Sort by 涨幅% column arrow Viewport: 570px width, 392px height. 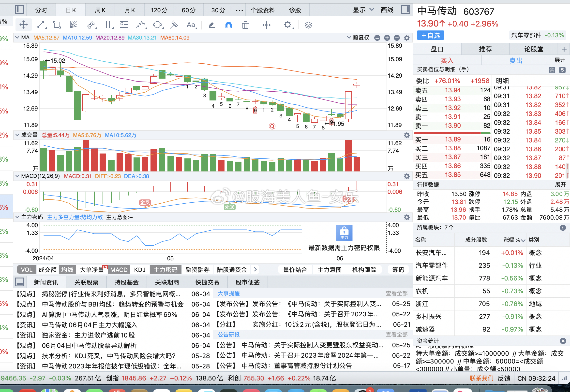tap(523, 240)
